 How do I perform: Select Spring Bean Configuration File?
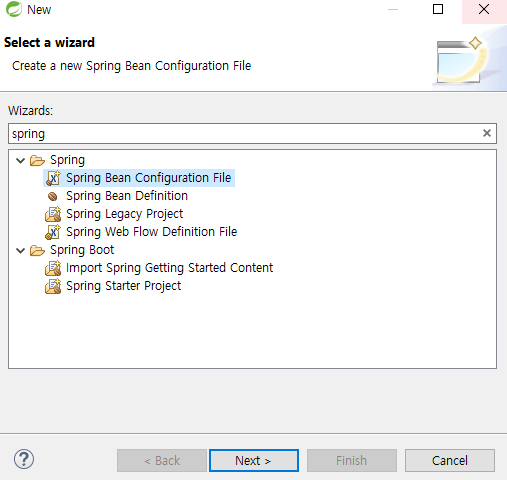148,178
